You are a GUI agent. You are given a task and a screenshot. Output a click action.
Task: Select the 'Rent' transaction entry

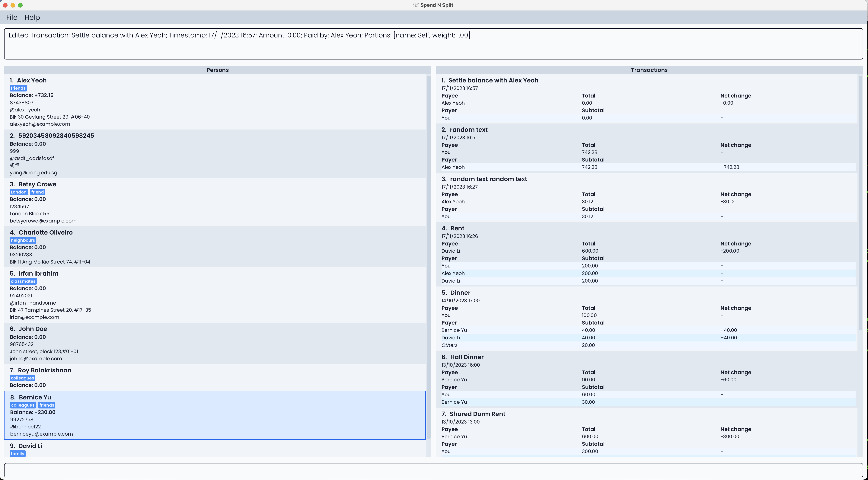(x=457, y=229)
